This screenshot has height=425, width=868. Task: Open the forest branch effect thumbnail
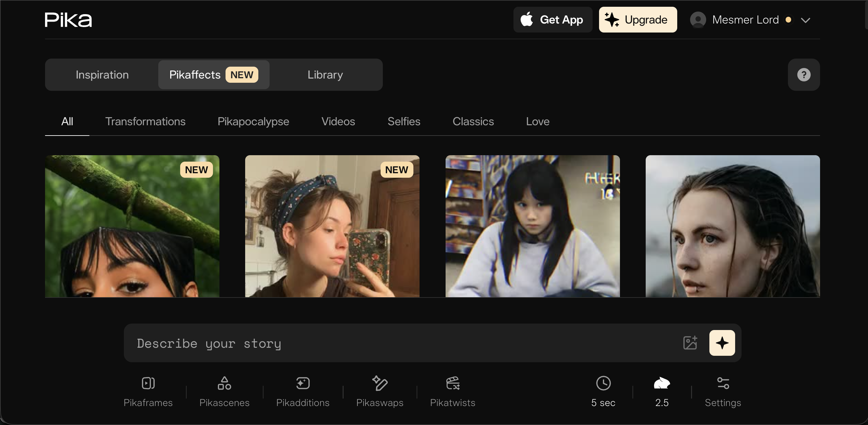[132, 226]
